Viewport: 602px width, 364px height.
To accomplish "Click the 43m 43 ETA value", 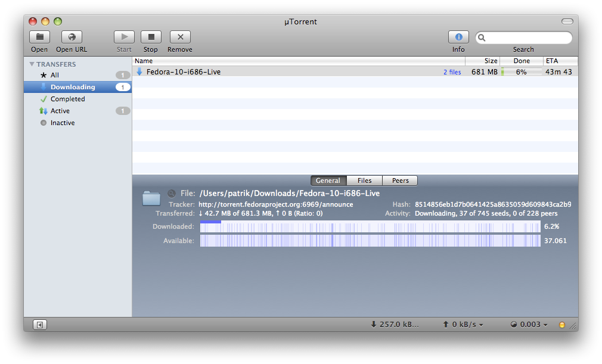I will pyautogui.click(x=558, y=71).
